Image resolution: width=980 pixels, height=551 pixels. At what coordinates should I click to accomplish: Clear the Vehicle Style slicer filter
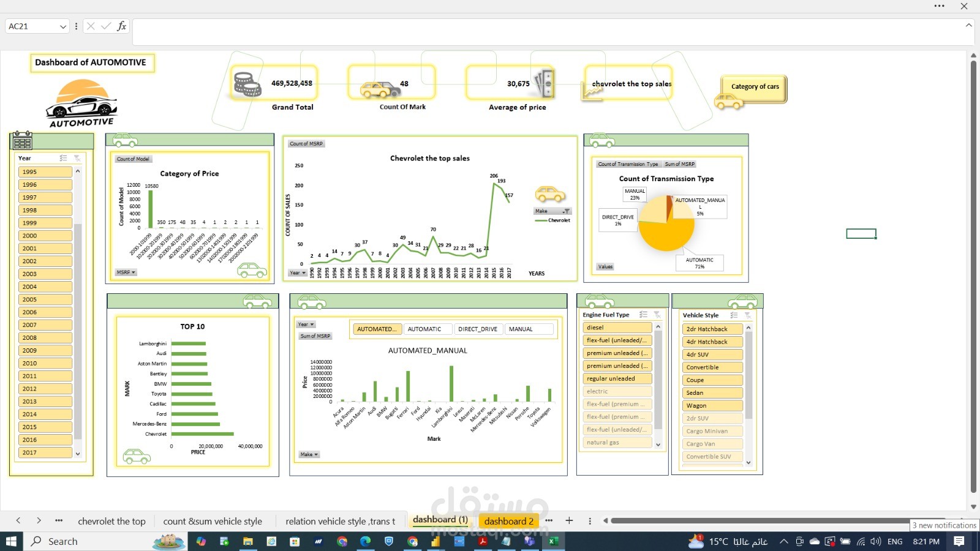click(x=748, y=315)
